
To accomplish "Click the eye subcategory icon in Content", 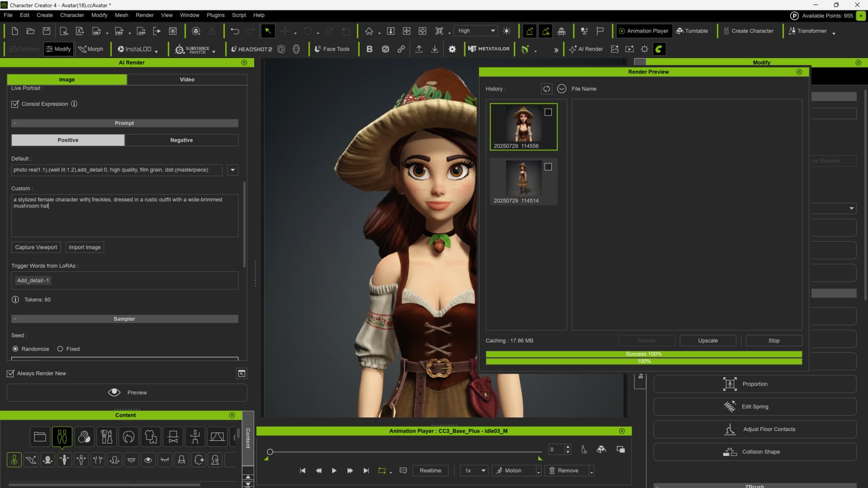I will tap(148, 460).
